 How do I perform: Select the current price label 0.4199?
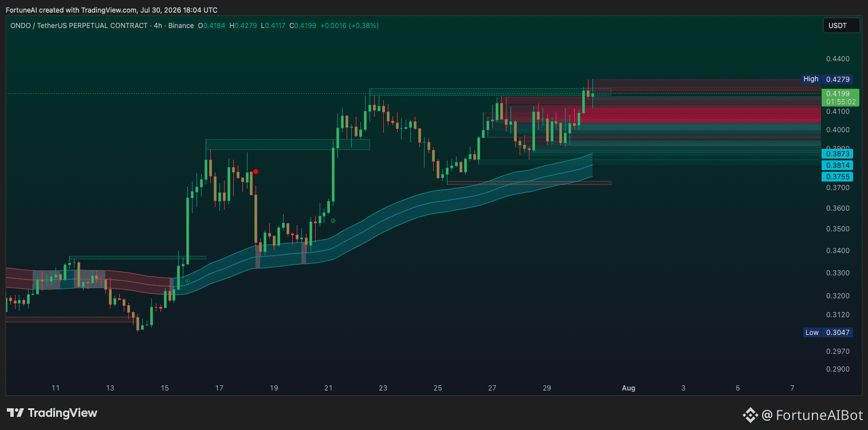coord(840,97)
